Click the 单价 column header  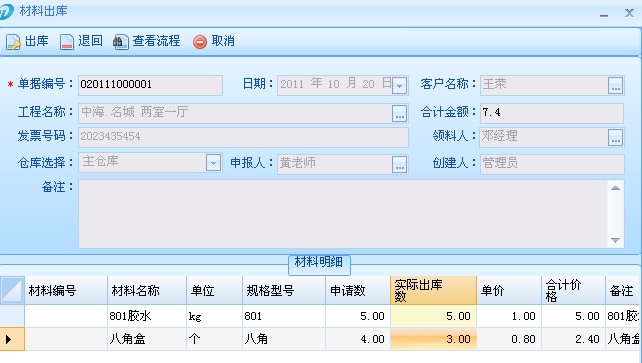[x=509, y=291]
